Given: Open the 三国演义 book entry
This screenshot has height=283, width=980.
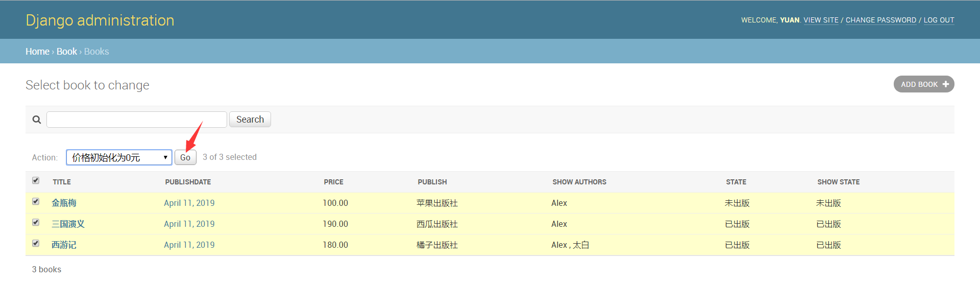Looking at the screenshot, I should coord(68,224).
